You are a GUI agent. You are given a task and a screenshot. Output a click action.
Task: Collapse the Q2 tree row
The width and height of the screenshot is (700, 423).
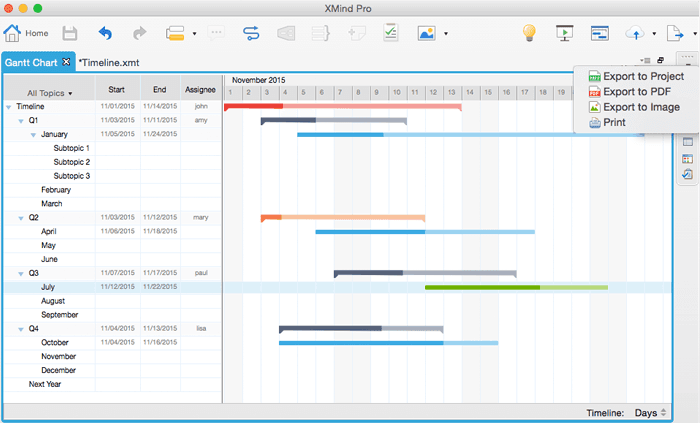[21, 218]
